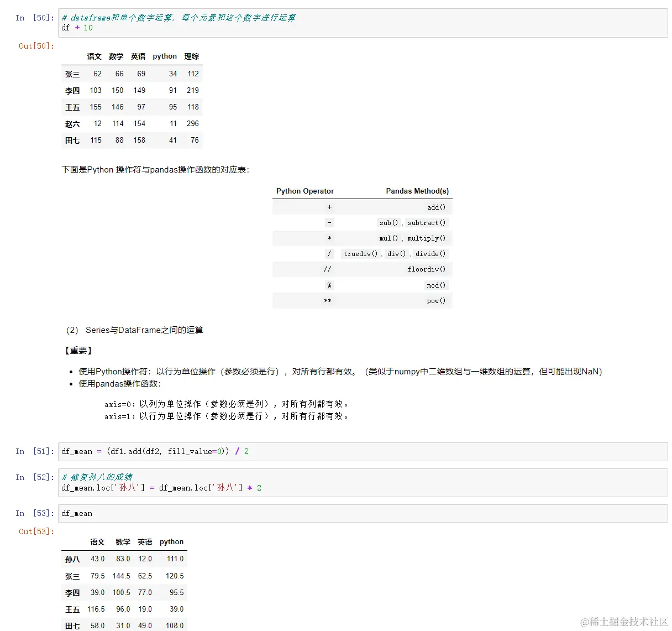Click value 112 in 张三 row
This screenshot has width=672, height=631.
click(193, 74)
